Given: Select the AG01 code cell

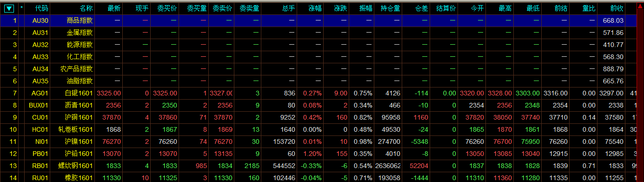Looking at the screenshot, I should 40,93.
